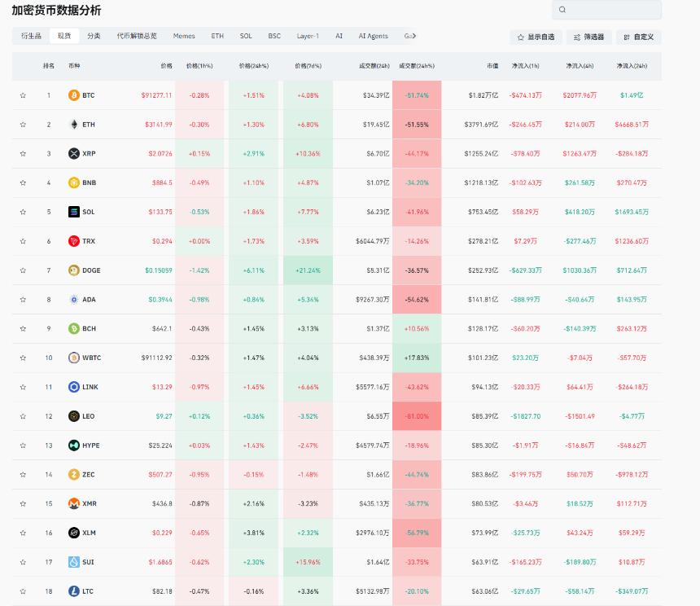Click the SUI coin icon
The height and width of the screenshot is (606, 700).
click(73, 562)
